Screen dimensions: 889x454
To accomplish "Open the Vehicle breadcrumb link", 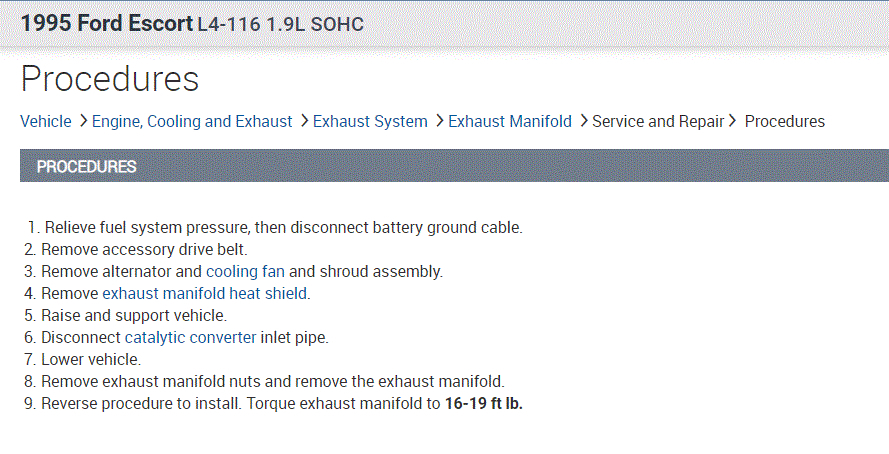I will (46, 121).
